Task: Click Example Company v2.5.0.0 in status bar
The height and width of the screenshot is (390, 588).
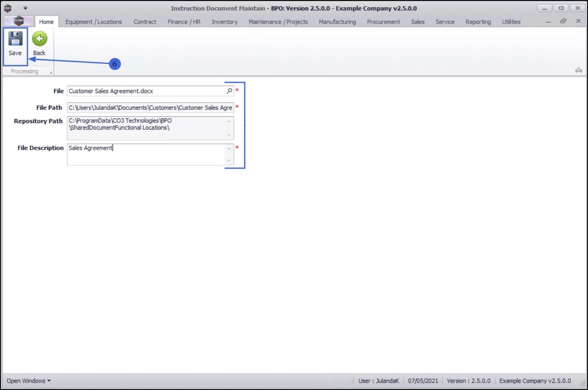Action: click(x=535, y=381)
